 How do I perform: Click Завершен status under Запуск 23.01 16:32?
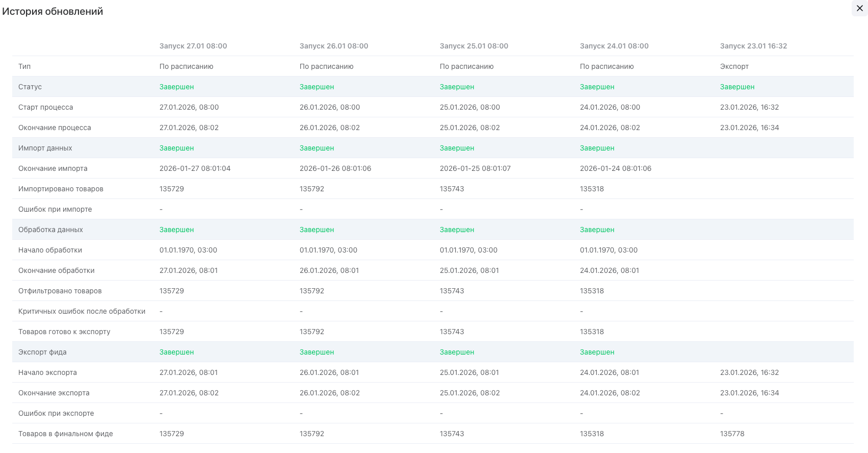(x=737, y=87)
